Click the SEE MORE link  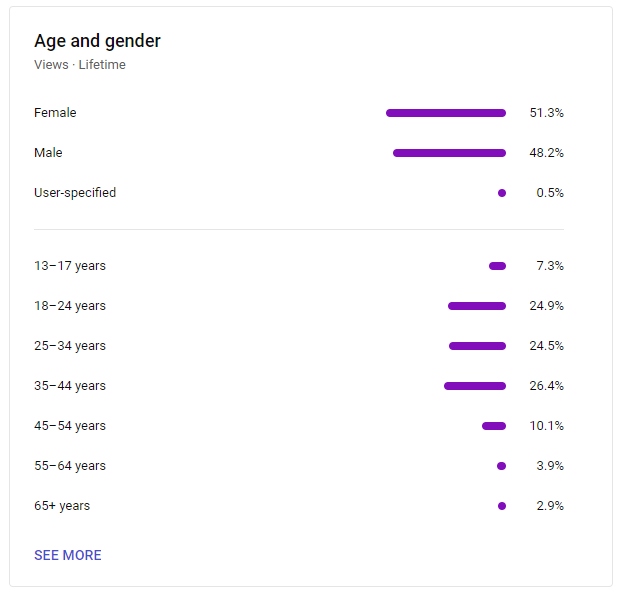[x=67, y=555]
